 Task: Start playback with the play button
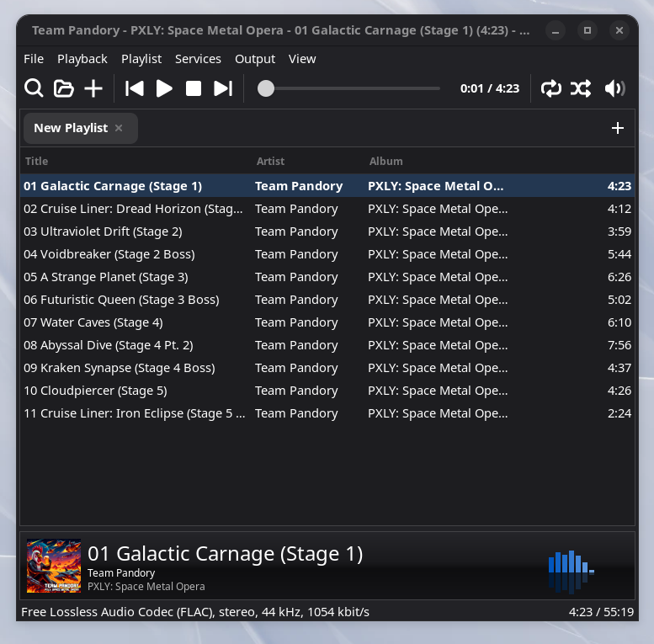pyautogui.click(x=164, y=88)
